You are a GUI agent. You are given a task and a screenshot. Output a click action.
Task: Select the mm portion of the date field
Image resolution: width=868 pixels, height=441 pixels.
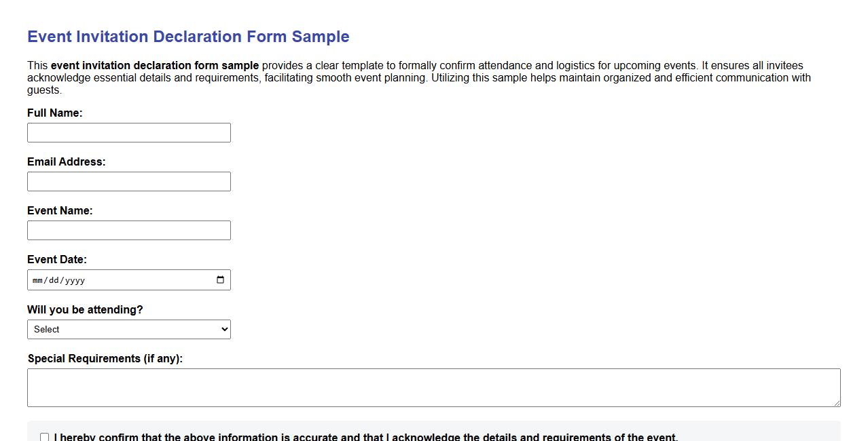[x=37, y=280]
